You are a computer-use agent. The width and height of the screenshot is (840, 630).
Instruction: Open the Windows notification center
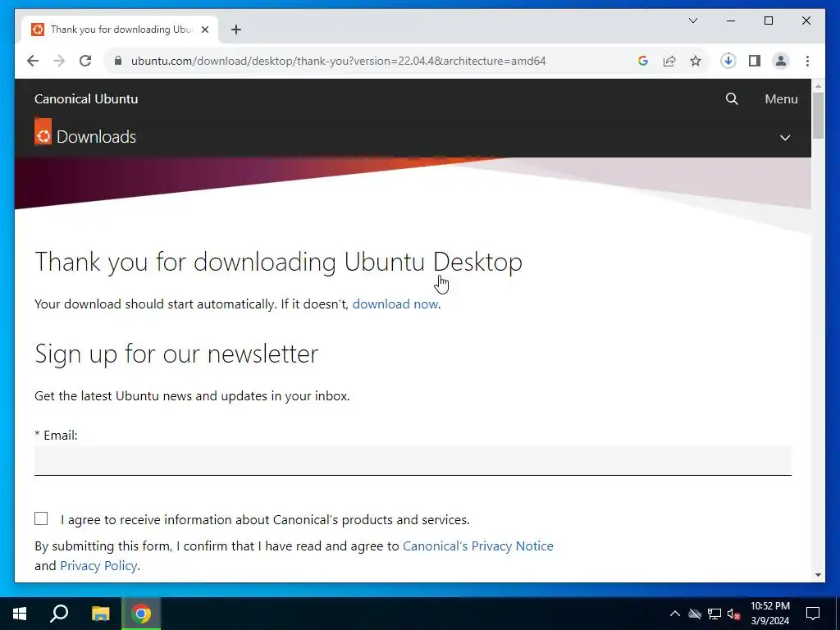813,614
